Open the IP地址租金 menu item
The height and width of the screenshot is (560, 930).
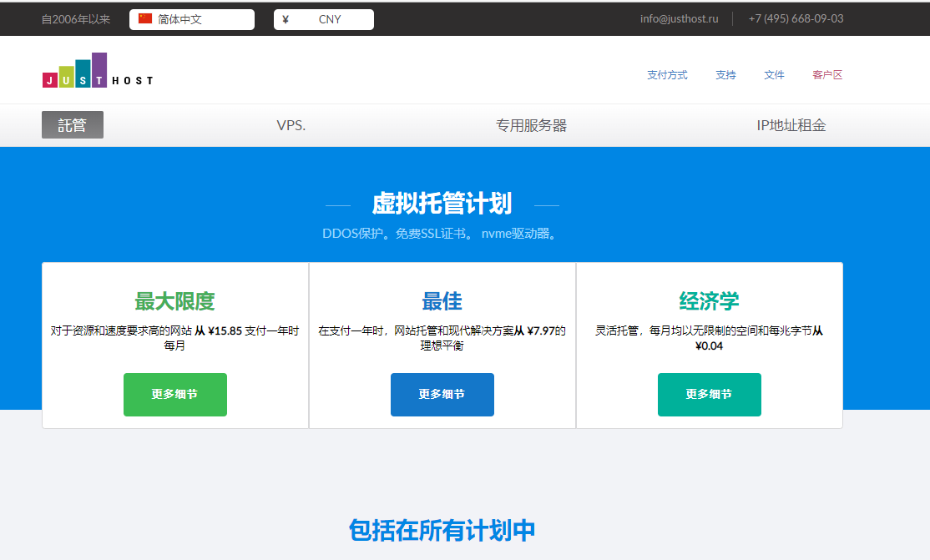(x=791, y=125)
